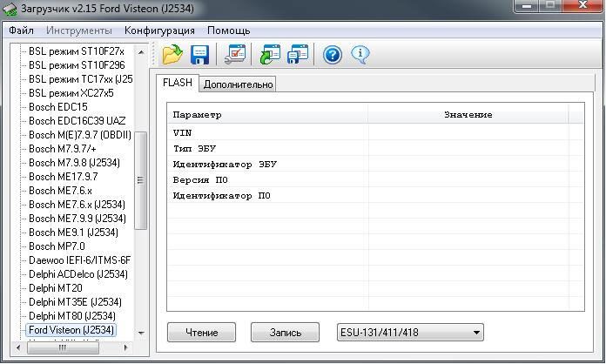Click the save configuration windows icon
This screenshot has width=606, height=364.
299,55
